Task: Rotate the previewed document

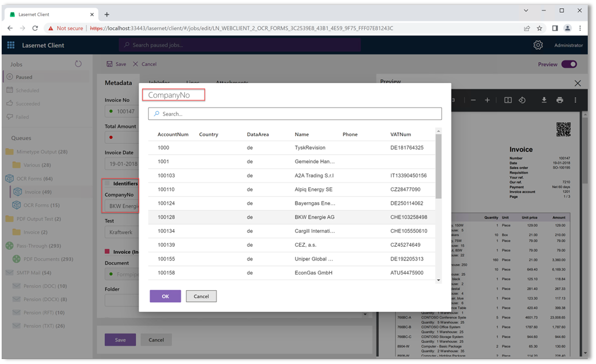Action: tap(522, 100)
